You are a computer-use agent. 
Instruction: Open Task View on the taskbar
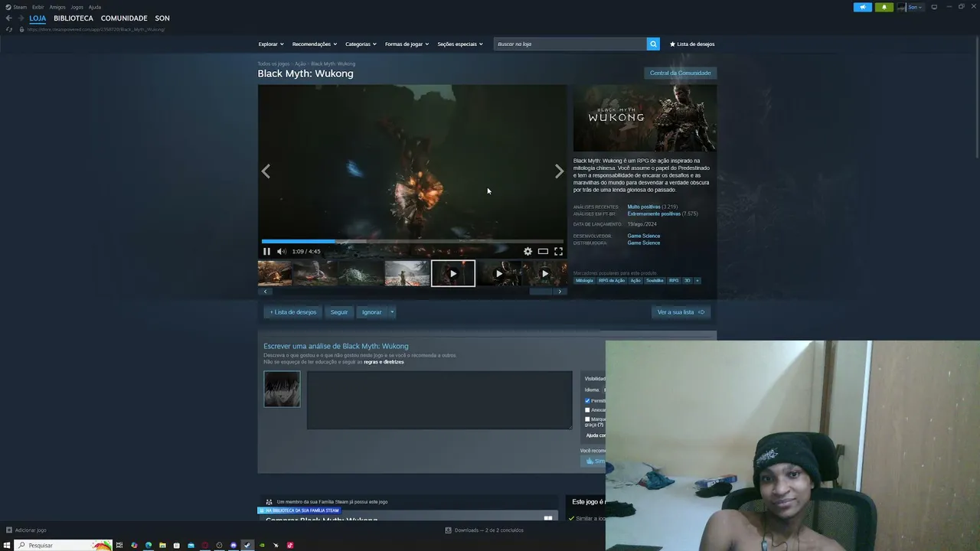pyautogui.click(x=119, y=545)
